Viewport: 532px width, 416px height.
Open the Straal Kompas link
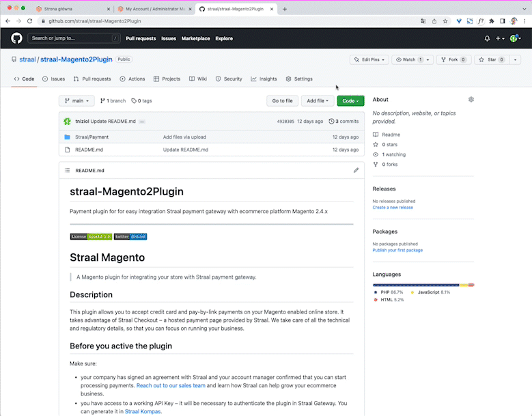coord(143,412)
